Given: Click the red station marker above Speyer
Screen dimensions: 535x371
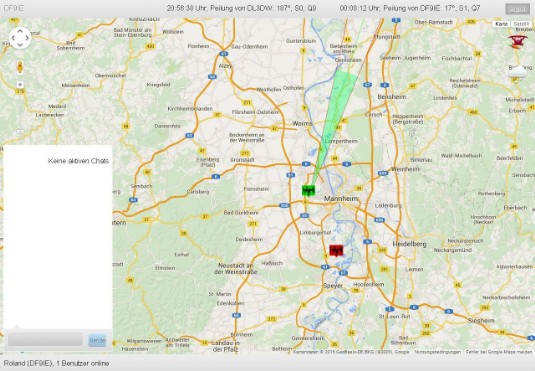Looking at the screenshot, I should (x=336, y=251).
